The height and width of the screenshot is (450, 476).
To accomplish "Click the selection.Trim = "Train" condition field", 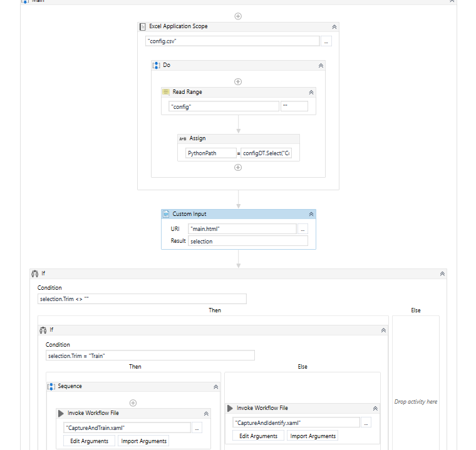I will pos(150,355).
